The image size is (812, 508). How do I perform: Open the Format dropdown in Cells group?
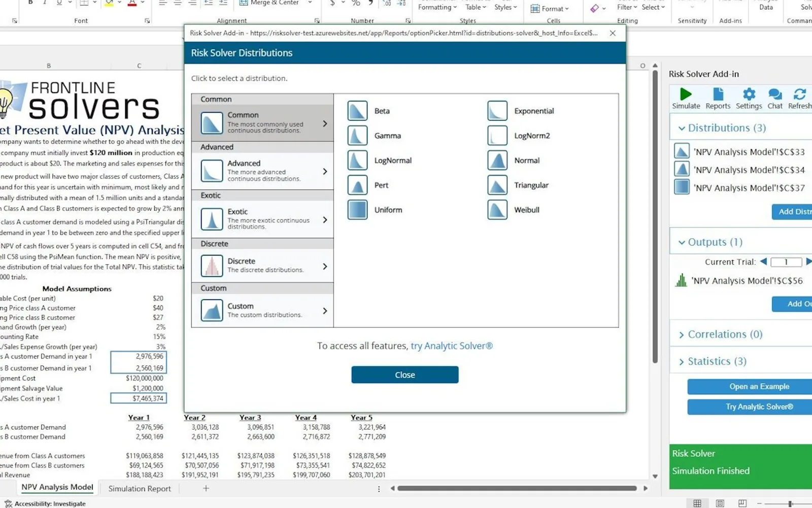pyautogui.click(x=550, y=9)
